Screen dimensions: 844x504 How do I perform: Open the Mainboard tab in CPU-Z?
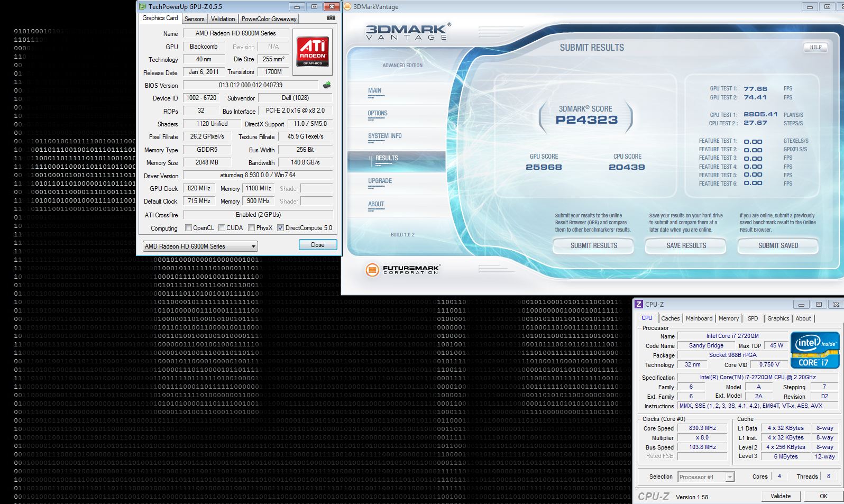(699, 318)
